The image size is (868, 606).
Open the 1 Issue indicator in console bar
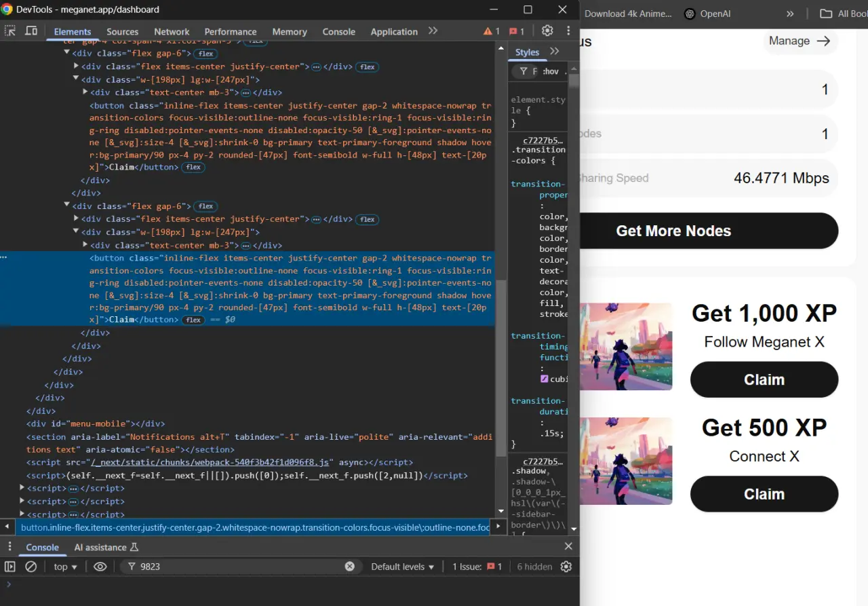(x=477, y=567)
